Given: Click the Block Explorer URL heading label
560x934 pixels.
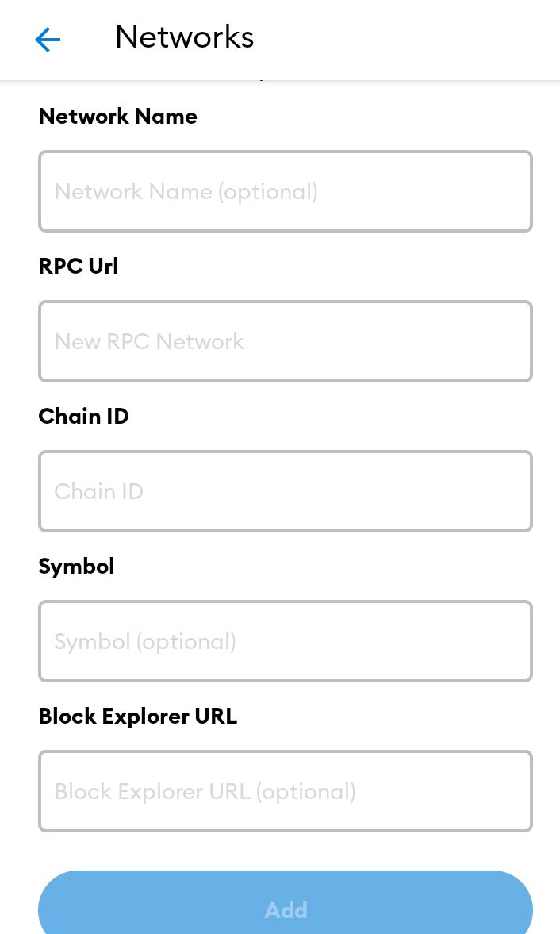Looking at the screenshot, I should pyautogui.click(x=138, y=716).
